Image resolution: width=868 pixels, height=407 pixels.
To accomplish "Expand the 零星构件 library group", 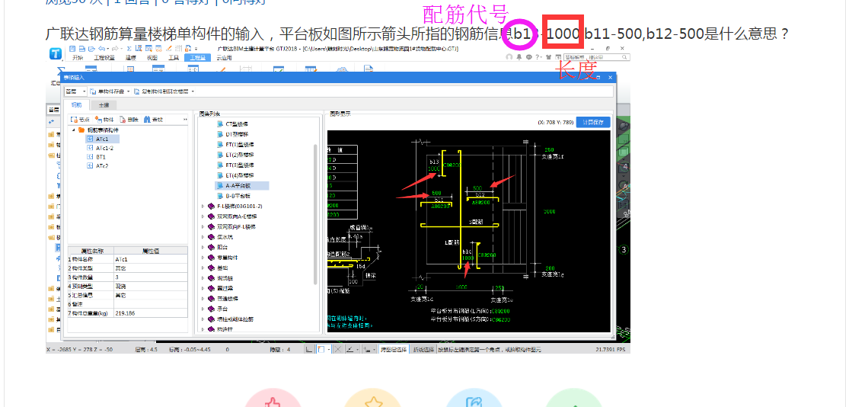I will click(203, 258).
